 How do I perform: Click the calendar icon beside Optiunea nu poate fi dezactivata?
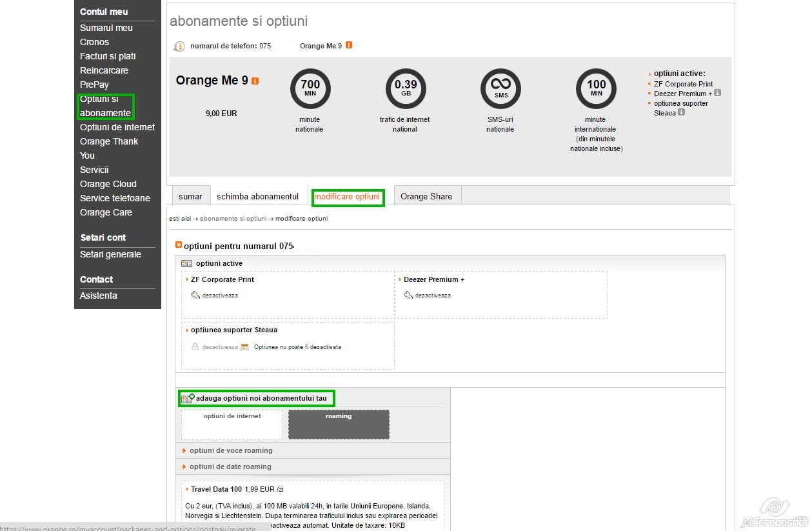tap(244, 346)
